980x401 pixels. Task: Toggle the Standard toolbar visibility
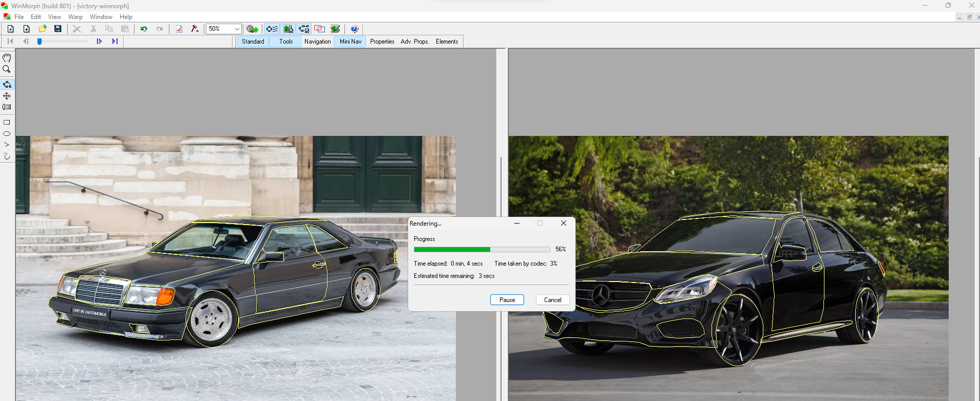click(x=253, y=42)
